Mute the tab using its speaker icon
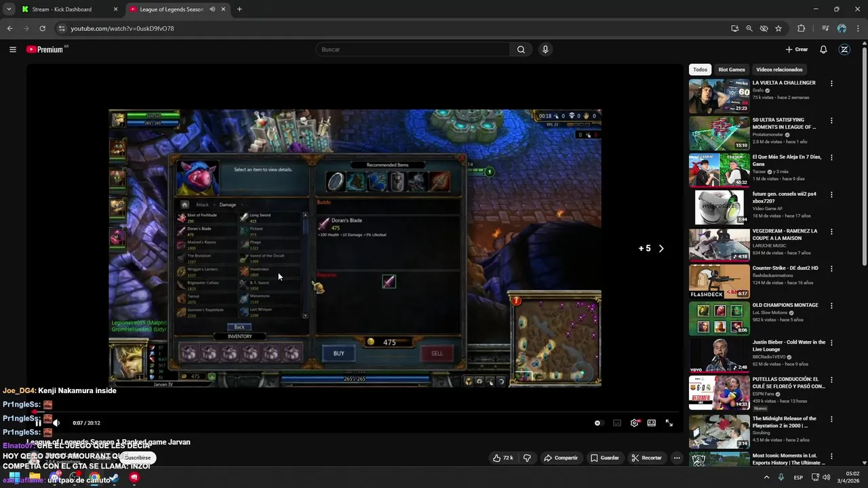This screenshot has width=868, height=488. [x=213, y=9]
